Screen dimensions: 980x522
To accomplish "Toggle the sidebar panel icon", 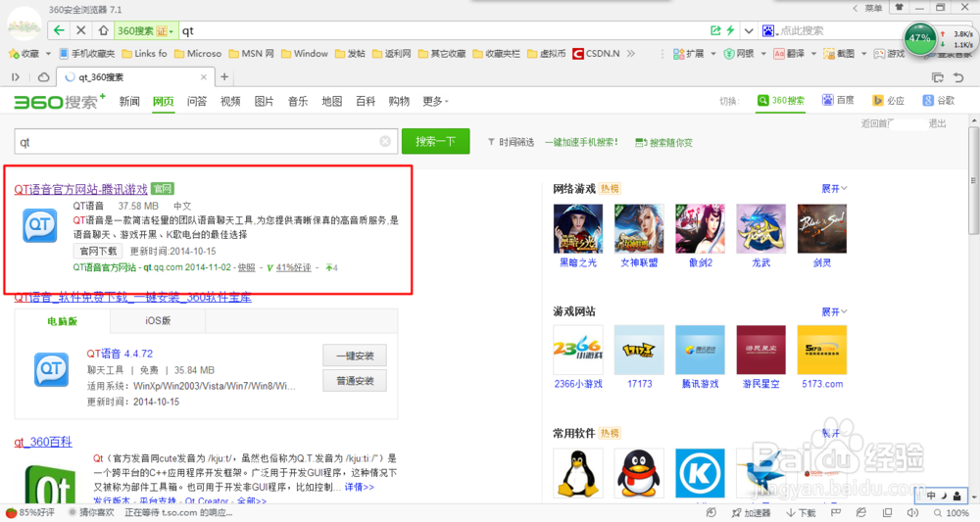I will (16, 76).
